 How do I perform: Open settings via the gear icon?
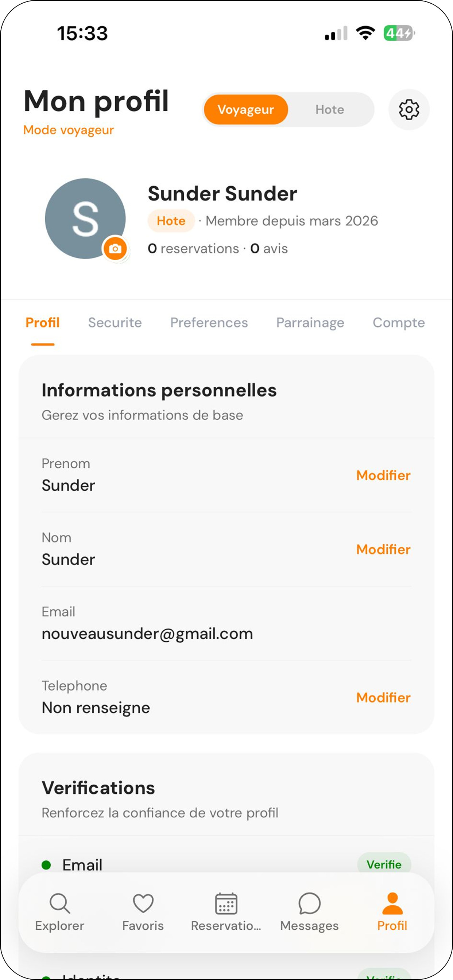pos(409,110)
